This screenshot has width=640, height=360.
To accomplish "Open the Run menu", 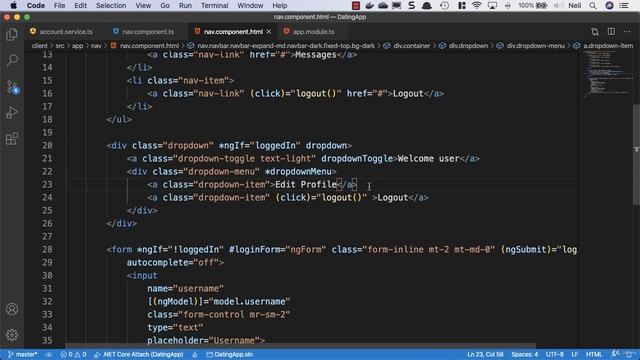I will coord(185,5).
